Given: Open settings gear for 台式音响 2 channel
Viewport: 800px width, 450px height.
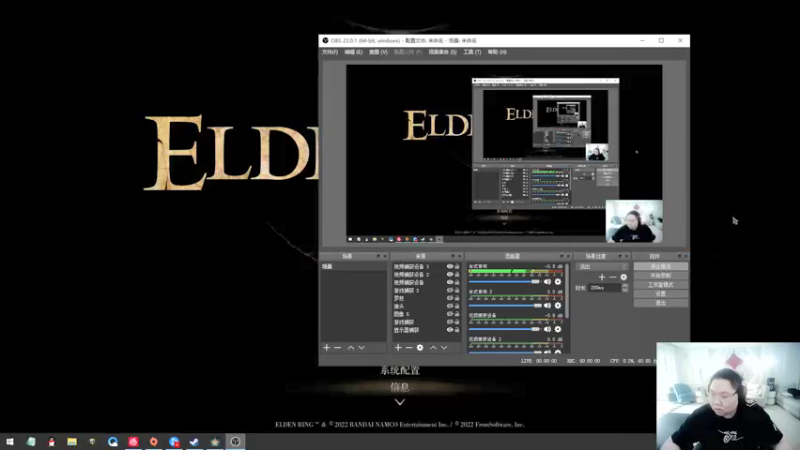Looking at the screenshot, I should point(558,305).
